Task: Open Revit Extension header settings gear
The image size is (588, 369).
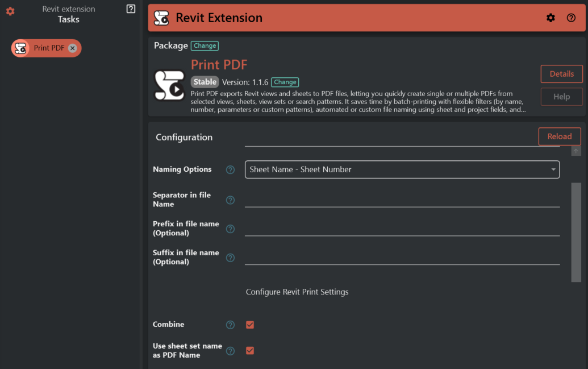Action: (551, 18)
